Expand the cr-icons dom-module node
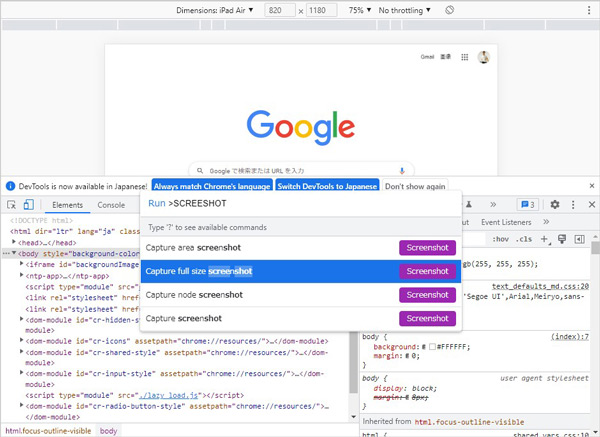Image resolution: width=600 pixels, height=437 pixels. (21, 340)
